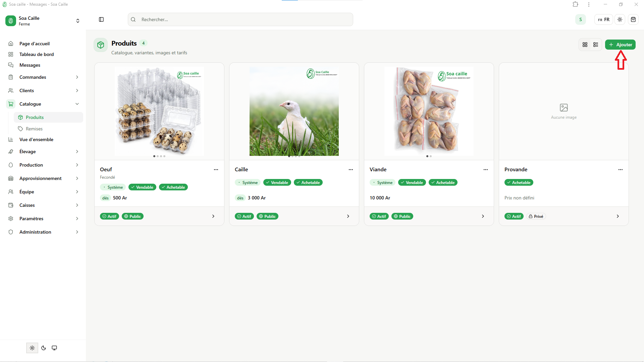The width and height of the screenshot is (644, 362).
Task: Select light theme at sidebar bottom
Action: coord(32,348)
